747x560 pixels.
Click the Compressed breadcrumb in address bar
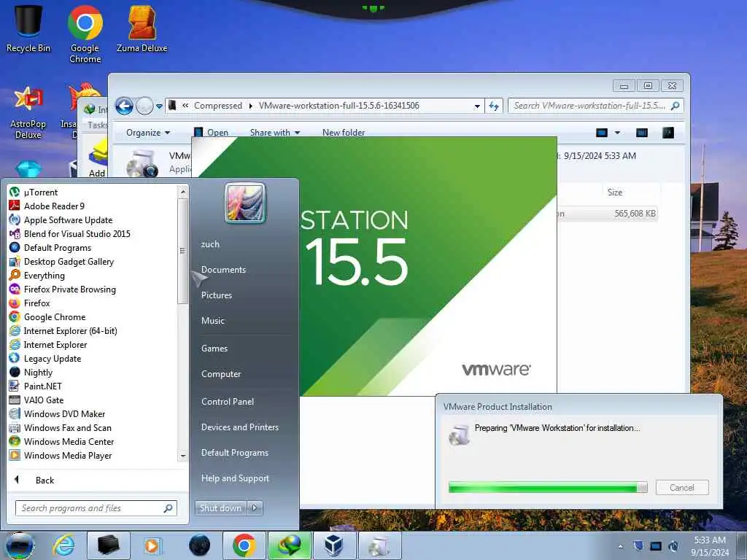coord(217,106)
